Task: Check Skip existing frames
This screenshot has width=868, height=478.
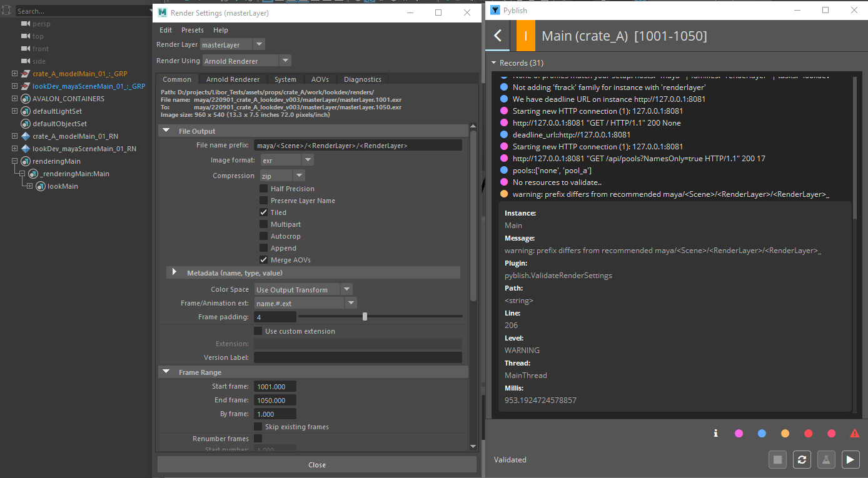Action: (258, 427)
